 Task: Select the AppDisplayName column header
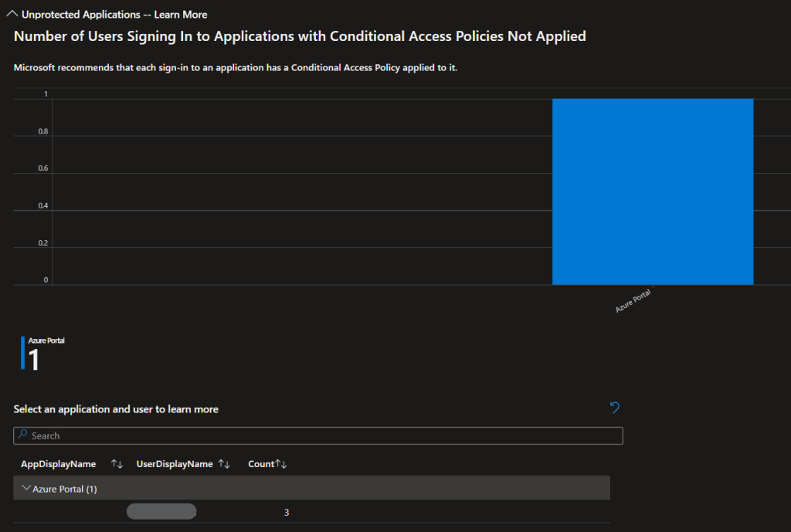pyautogui.click(x=58, y=464)
